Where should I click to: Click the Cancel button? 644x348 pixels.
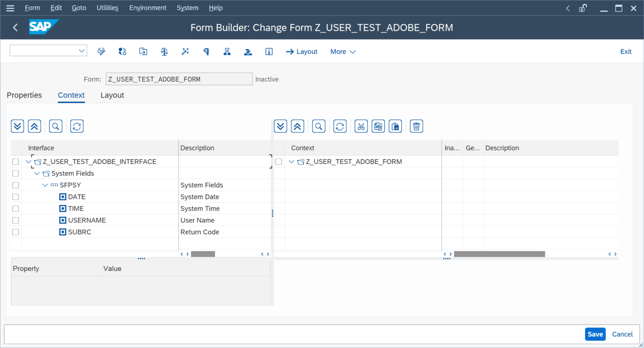point(622,334)
